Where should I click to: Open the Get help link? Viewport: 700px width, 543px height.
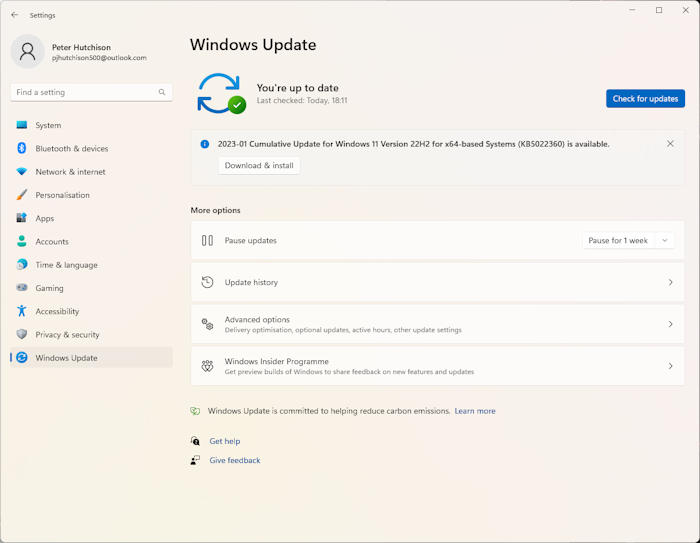coord(225,441)
